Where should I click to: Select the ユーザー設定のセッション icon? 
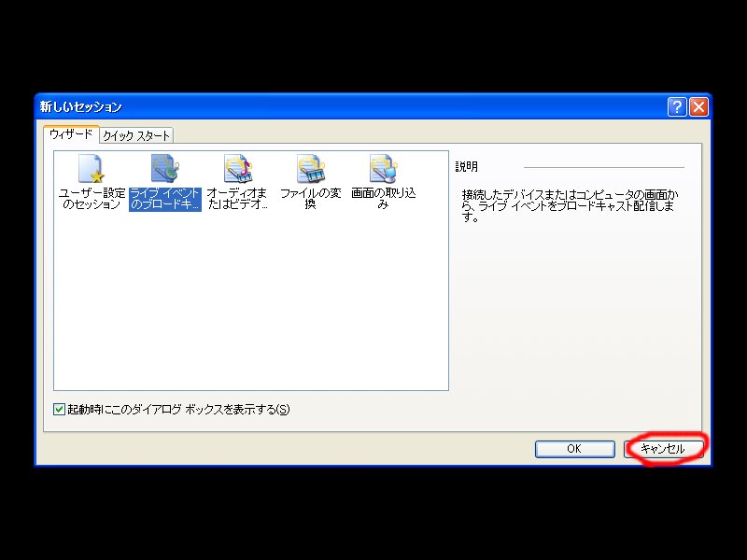(x=92, y=169)
